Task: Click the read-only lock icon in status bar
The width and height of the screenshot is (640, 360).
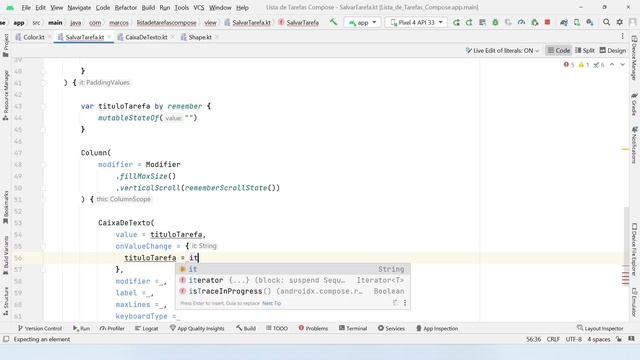Action: coord(619,339)
